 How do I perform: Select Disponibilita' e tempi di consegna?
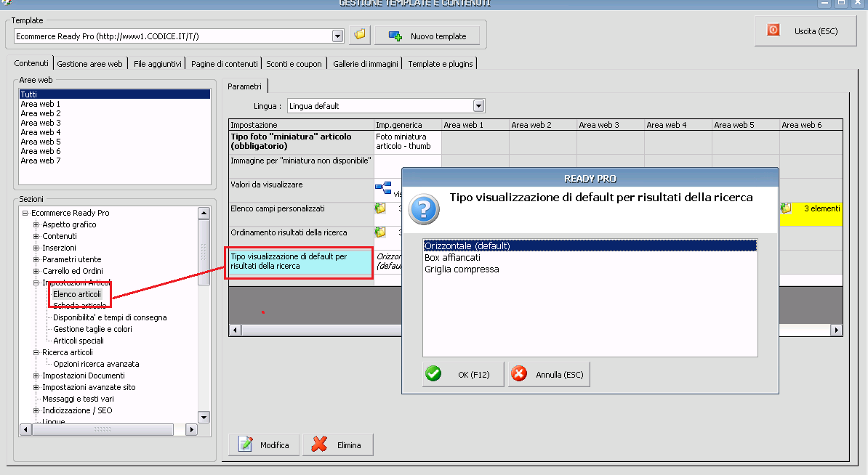coord(110,317)
